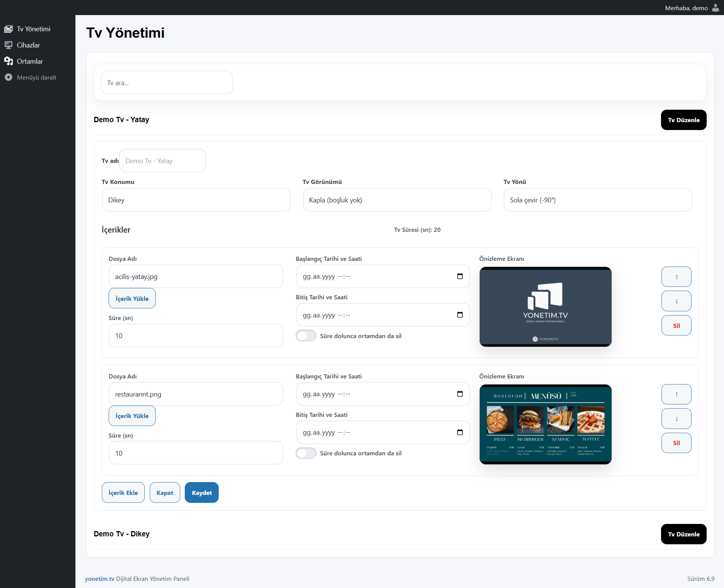Click the Tv ara search field
Viewport: 724px width, 588px height.
pyautogui.click(x=167, y=83)
